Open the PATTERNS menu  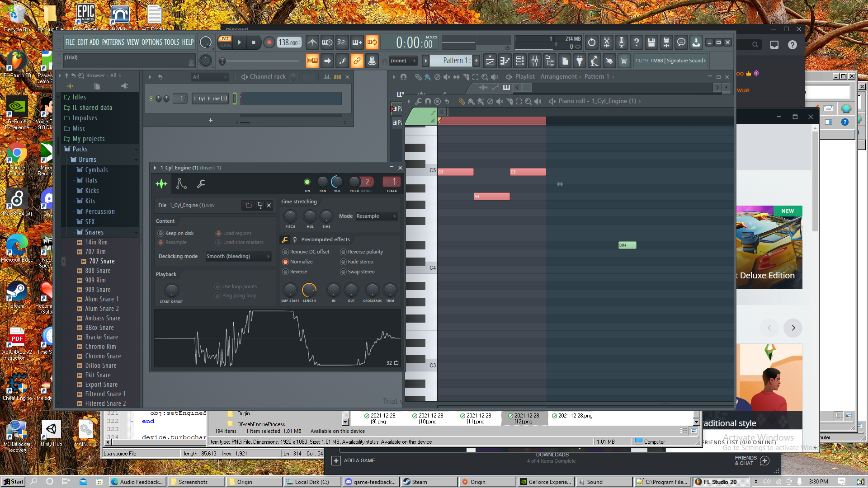click(113, 42)
